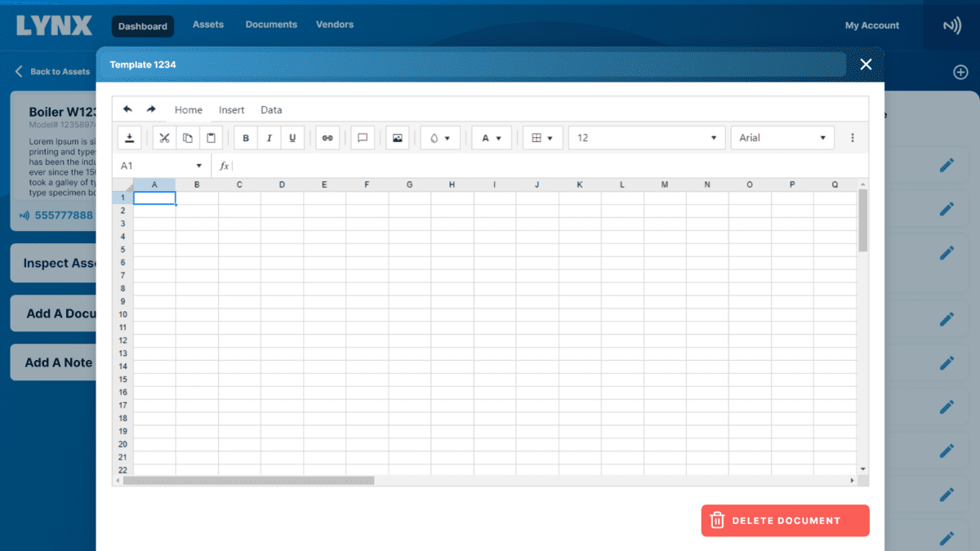The image size is (980, 551).
Task: Insert a hyperlink with the link icon
Action: (327, 138)
